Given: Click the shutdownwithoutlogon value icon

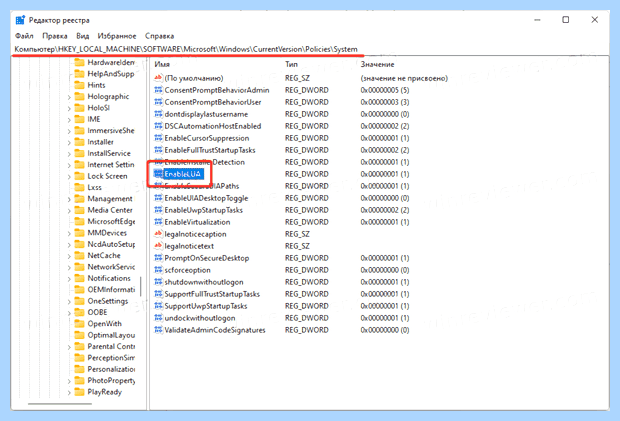Looking at the screenshot, I should pos(158,282).
